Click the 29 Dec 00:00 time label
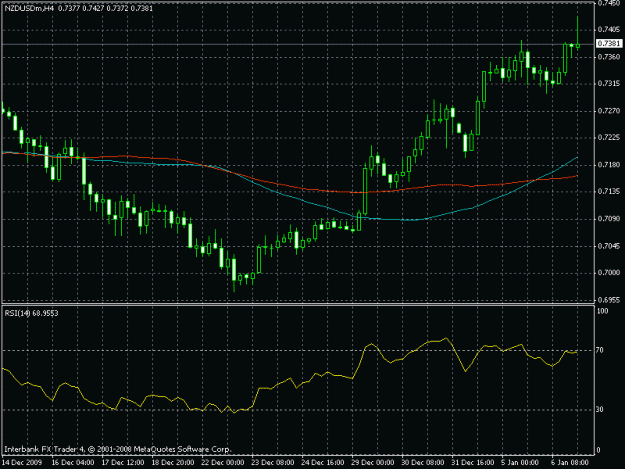 pos(373,463)
